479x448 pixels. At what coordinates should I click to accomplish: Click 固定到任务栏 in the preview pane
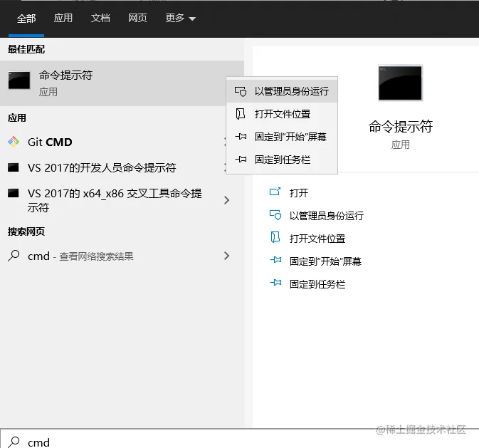(x=317, y=284)
